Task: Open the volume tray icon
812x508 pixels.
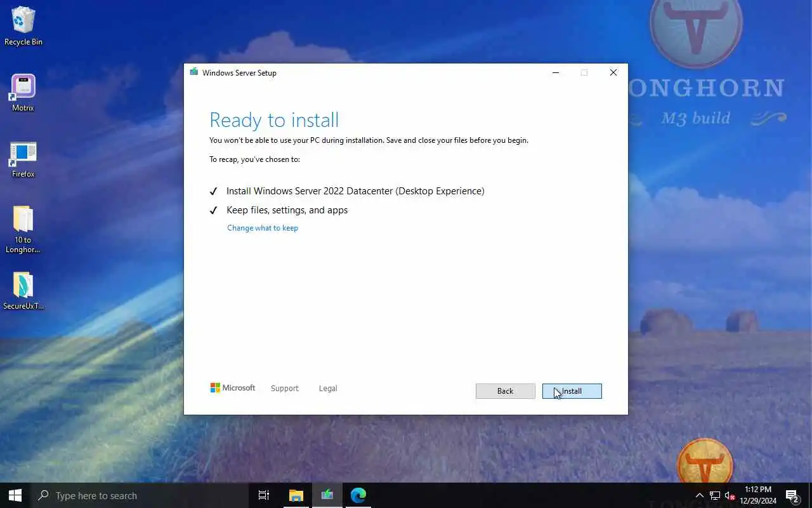Action: [730, 495]
